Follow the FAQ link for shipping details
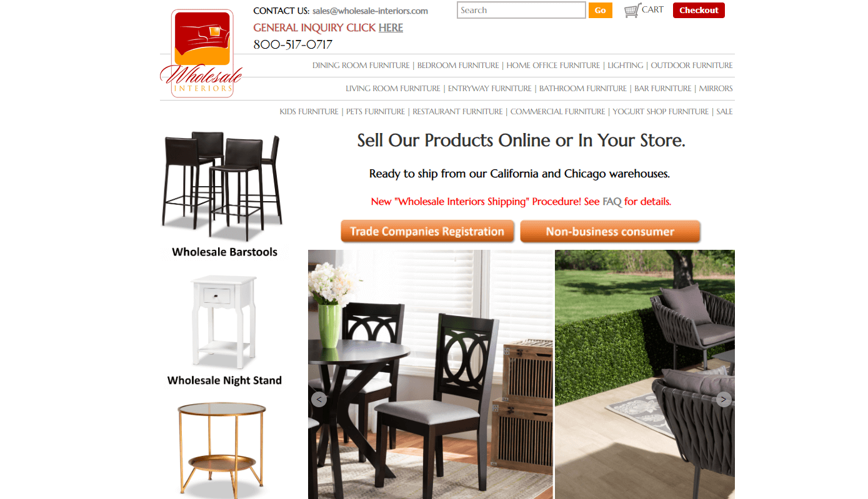The width and height of the screenshot is (868, 499). 612,202
